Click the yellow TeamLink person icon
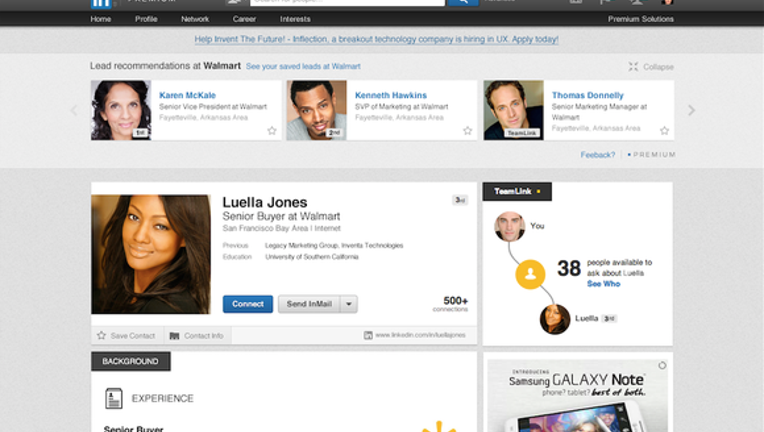Viewport: 764px width, 432px height. 530,274
